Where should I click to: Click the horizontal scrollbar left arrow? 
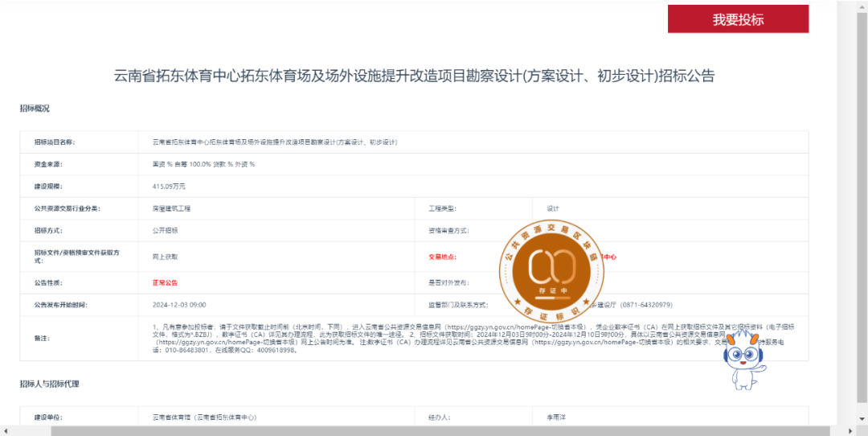click(5, 430)
